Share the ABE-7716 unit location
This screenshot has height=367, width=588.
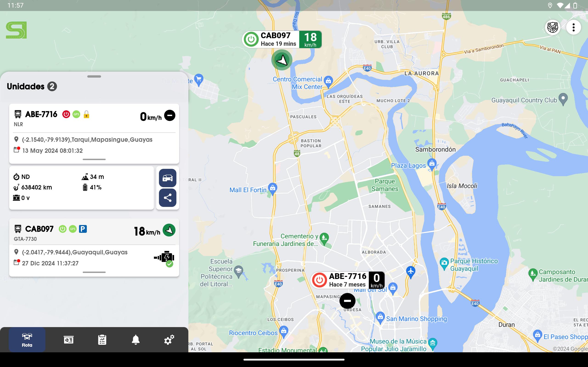pyautogui.click(x=168, y=197)
